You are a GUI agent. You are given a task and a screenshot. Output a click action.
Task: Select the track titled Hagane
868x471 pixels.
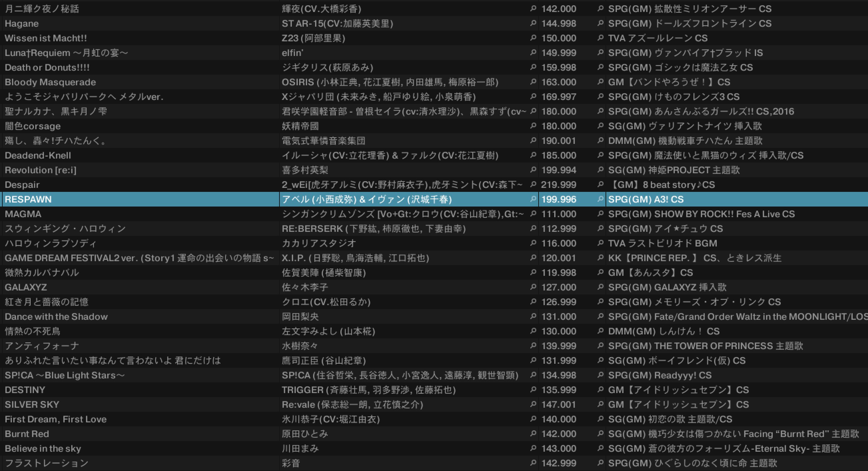[x=22, y=23]
